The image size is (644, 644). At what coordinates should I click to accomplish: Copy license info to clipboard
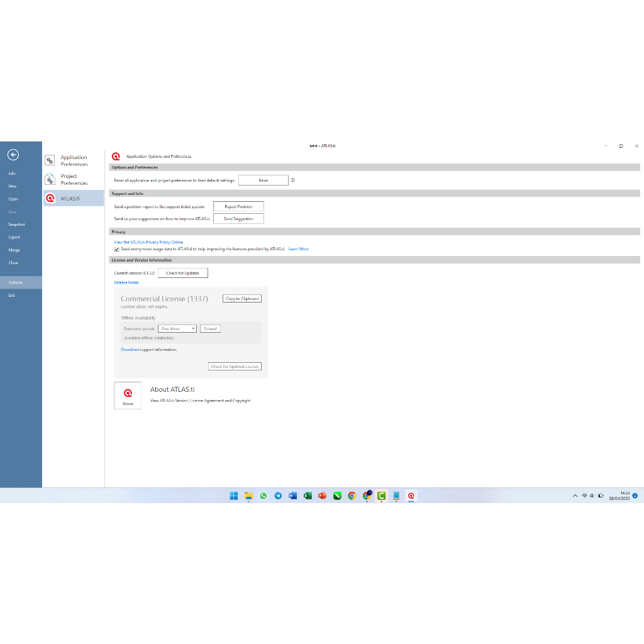tap(242, 299)
